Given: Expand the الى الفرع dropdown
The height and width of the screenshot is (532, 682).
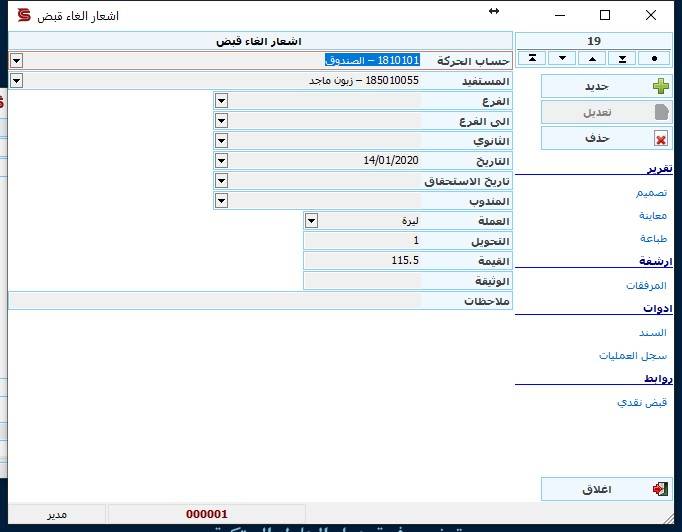Looking at the screenshot, I should pyautogui.click(x=221, y=120).
